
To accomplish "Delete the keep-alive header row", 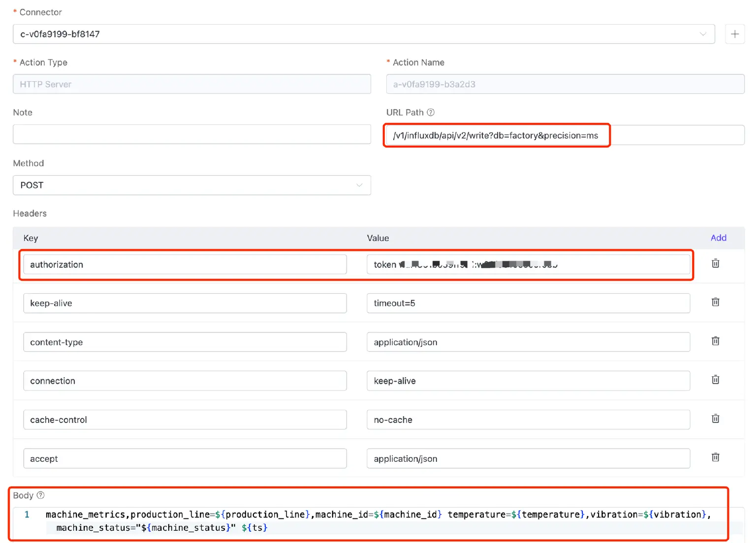I will tap(715, 302).
